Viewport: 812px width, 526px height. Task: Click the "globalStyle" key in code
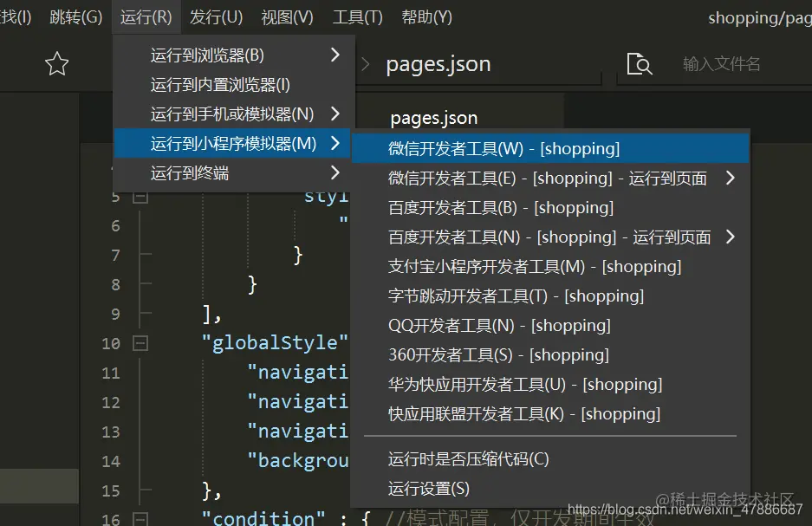pos(275,343)
